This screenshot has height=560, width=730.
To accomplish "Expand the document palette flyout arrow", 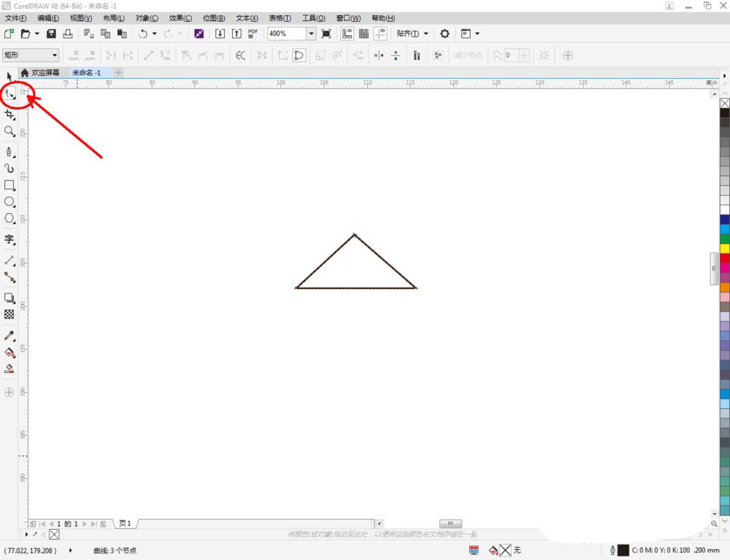I will coord(26,534).
